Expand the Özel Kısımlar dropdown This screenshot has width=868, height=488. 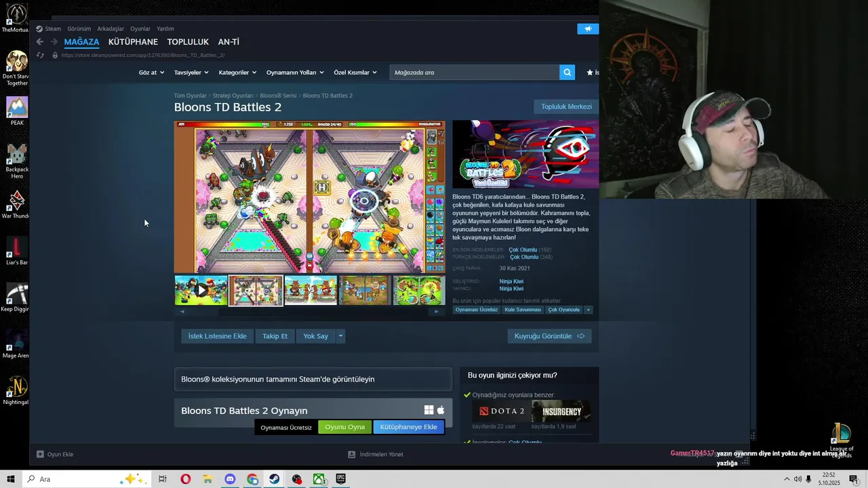(x=355, y=73)
